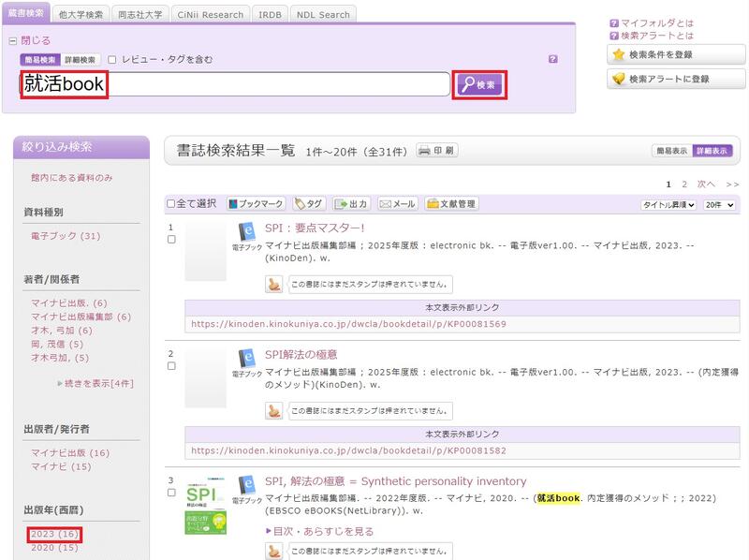Click e-book icon for Synthetic personality inventory result
Image resolution: width=749 pixels, height=560 pixels.
247,485
